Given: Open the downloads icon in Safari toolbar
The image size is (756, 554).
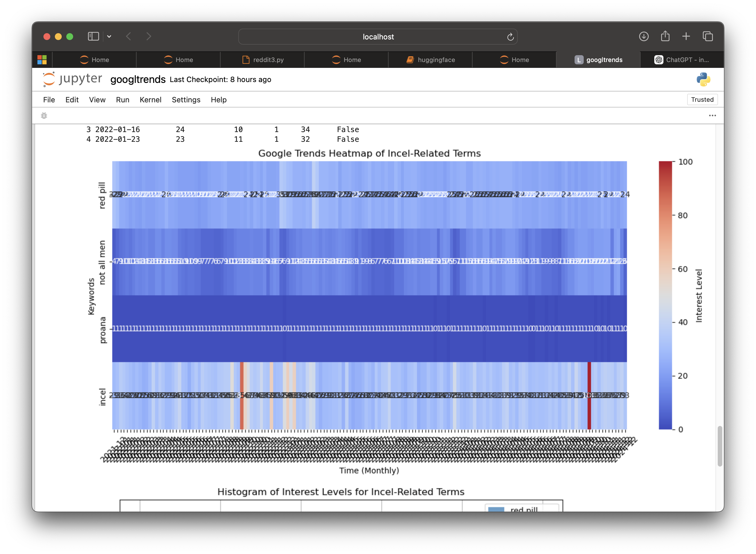Looking at the screenshot, I should [644, 37].
